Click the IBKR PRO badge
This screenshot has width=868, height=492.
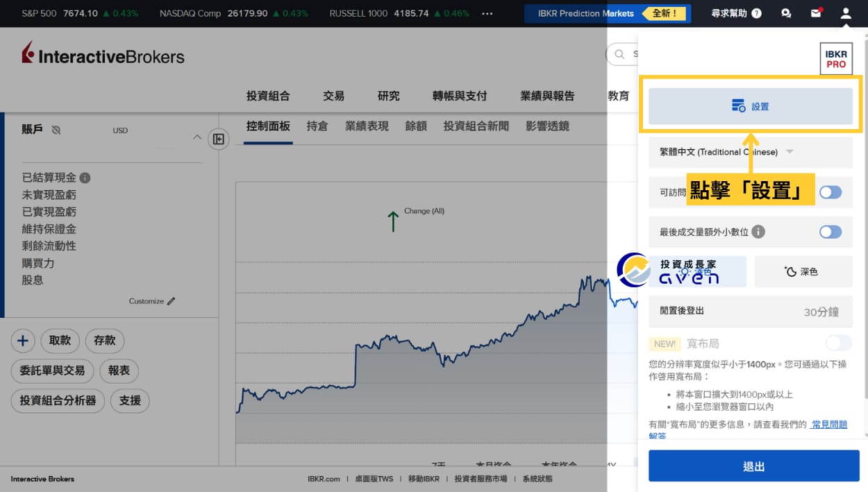836,58
